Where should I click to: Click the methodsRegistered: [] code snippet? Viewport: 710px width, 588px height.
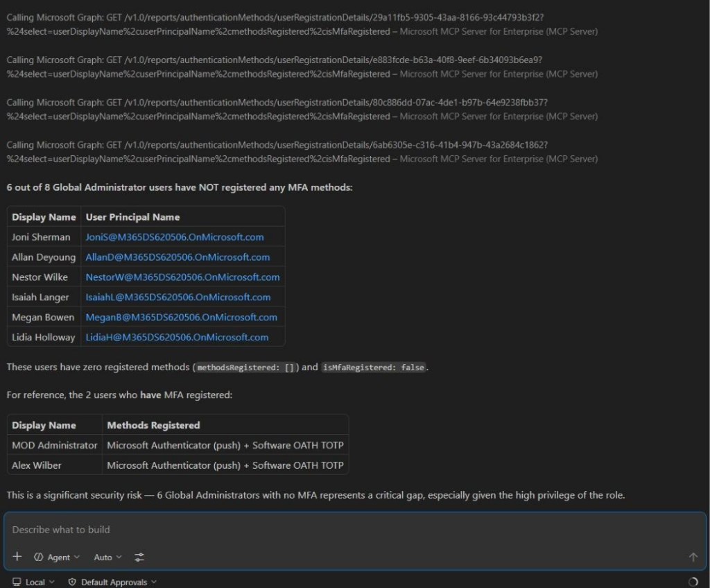click(x=246, y=367)
